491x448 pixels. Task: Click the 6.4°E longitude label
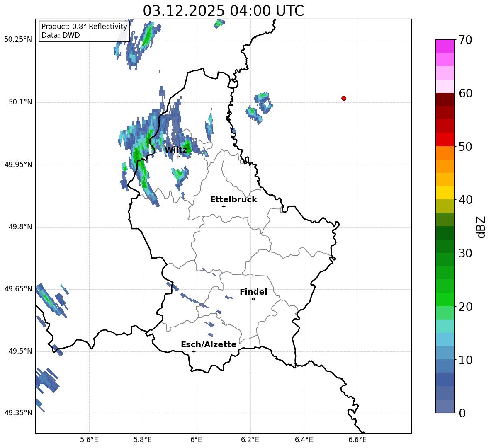(304, 440)
